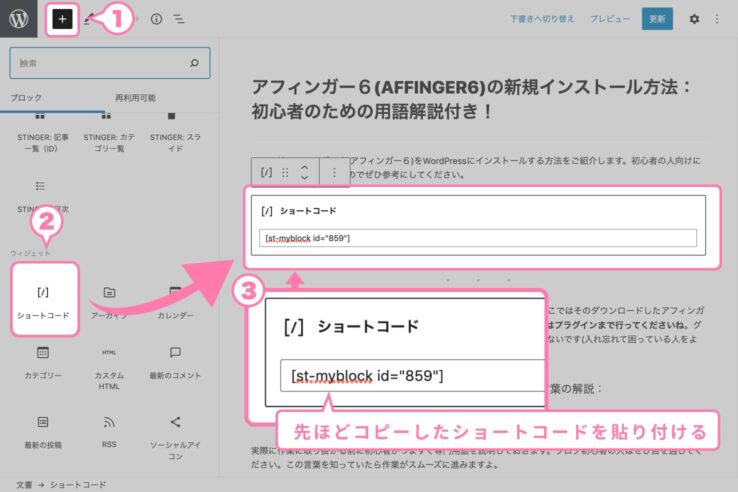The height and width of the screenshot is (492, 738).
Task: Insert the カテゴリー block
Action: click(x=43, y=363)
